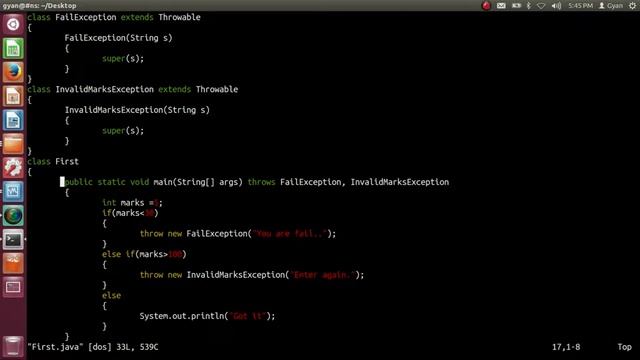Launch LibreOffice Calc from the dock
640x360 pixels.
click(x=13, y=49)
